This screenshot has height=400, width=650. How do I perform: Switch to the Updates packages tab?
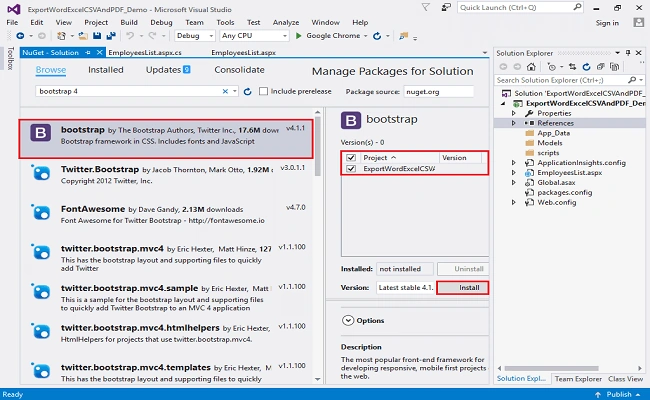tap(168, 70)
